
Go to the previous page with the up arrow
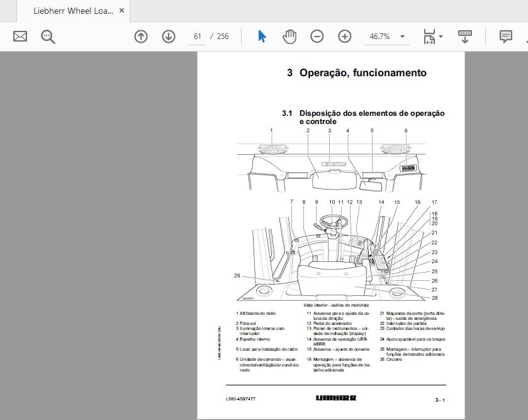coord(140,36)
